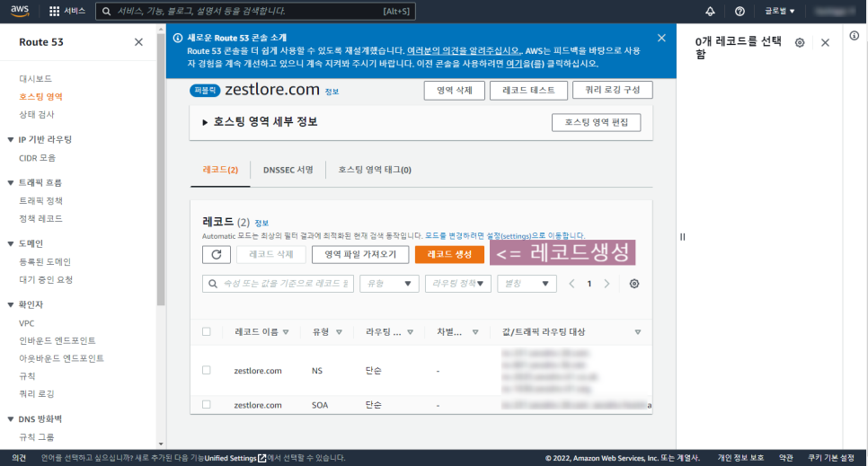
Task: Collapse the 도메인 sidebar group
Action: click(x=11, y=243)
